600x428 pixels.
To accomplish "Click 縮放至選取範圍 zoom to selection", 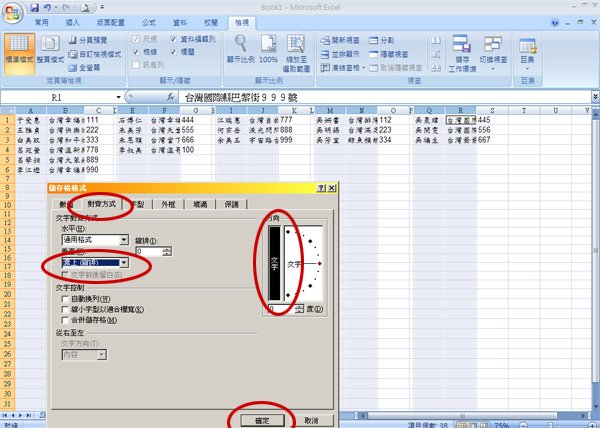I will coord(296,53).
